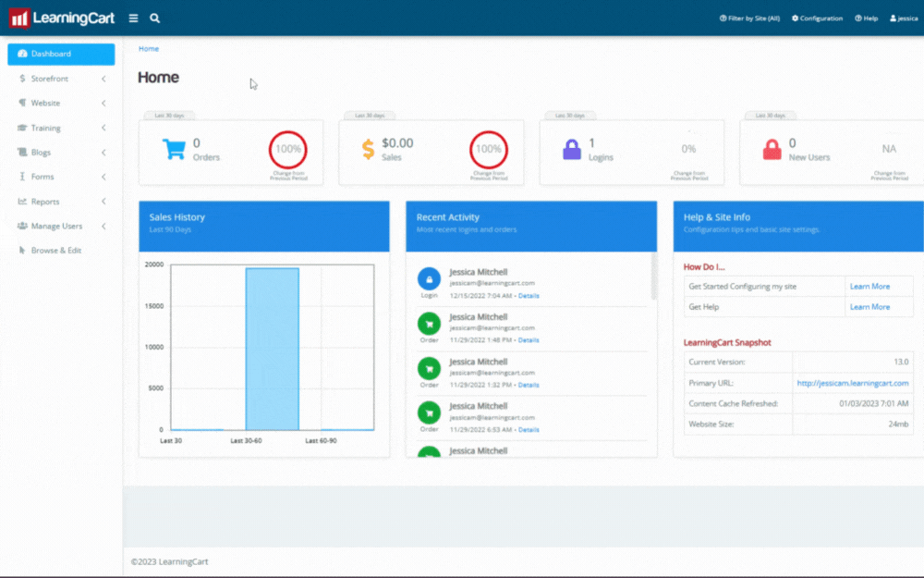Click Learn More for Get Help
This screenshot has width=924, height=578.
869,307
